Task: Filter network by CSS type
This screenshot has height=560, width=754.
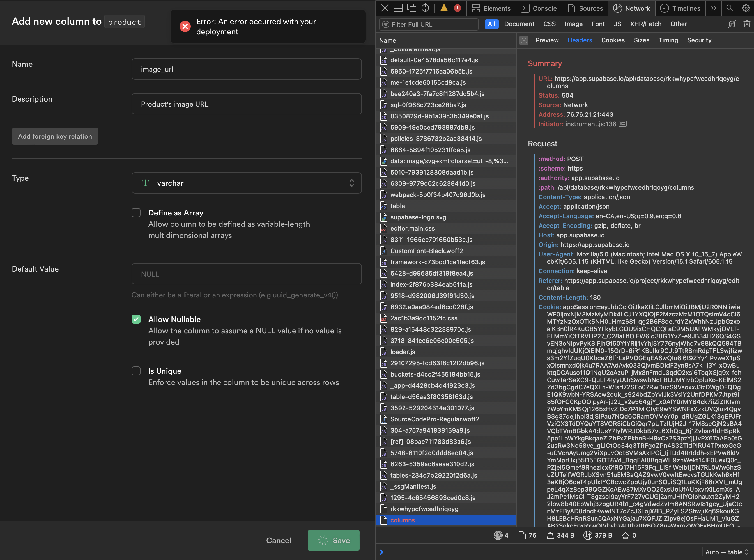Action: coord(549,24)
